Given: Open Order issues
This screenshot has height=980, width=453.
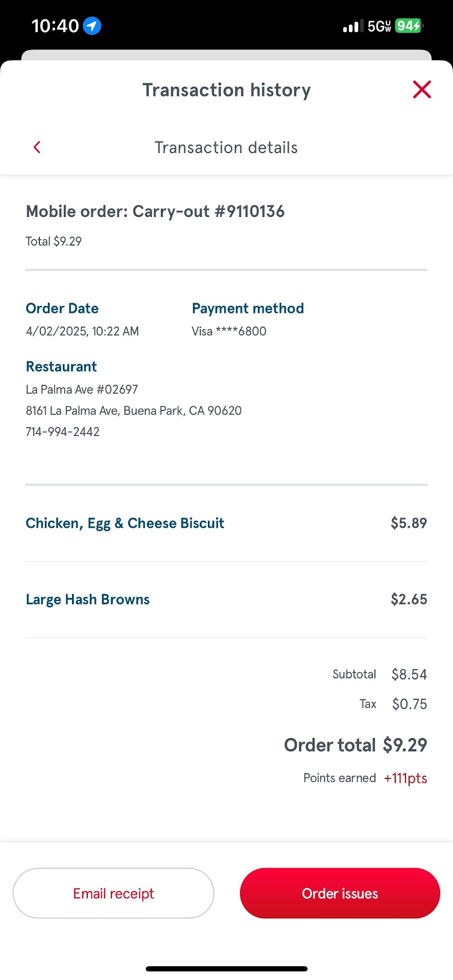Looking at the screenshot, I should coord(340,893).
